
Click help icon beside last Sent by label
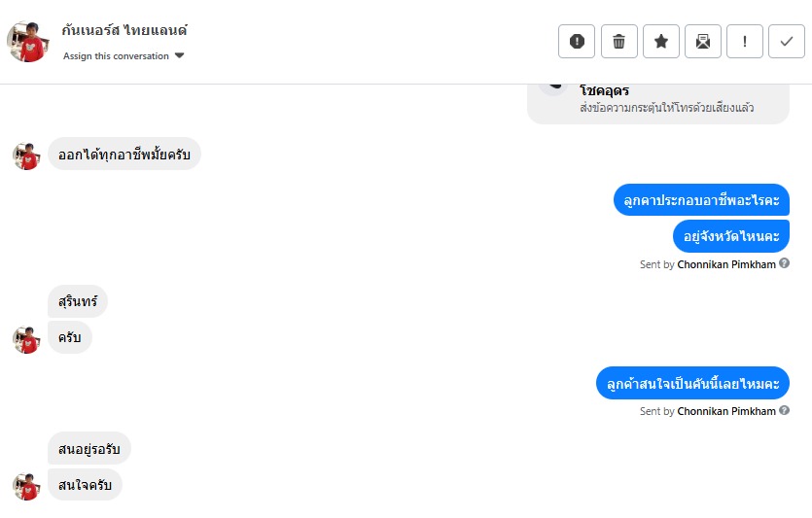pos(785,410)
